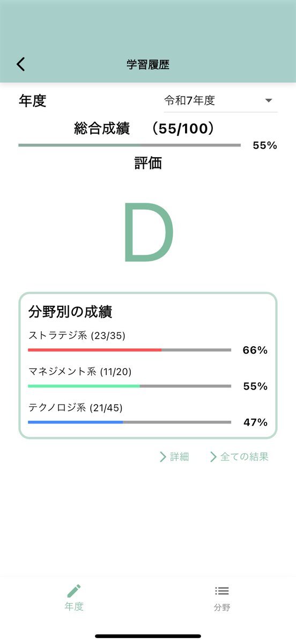
Task: Click the pencil icon for 年度
Action: tap(74, 591)
